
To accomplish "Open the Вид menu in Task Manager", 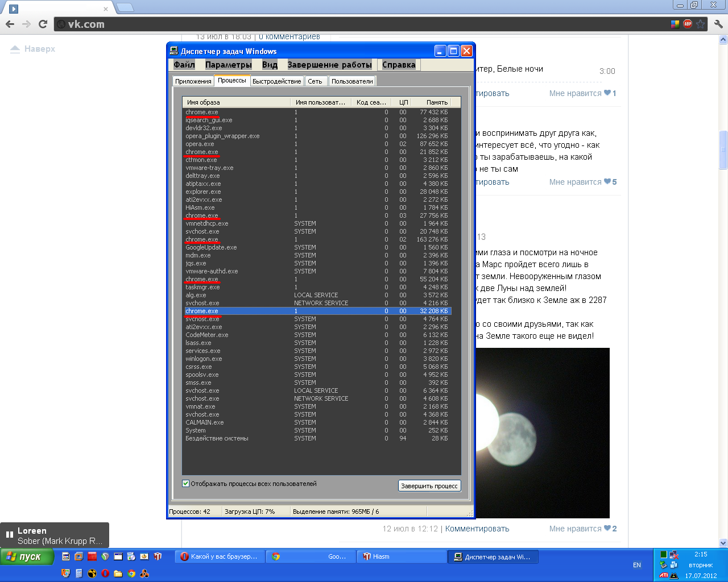I will point(270,65).
